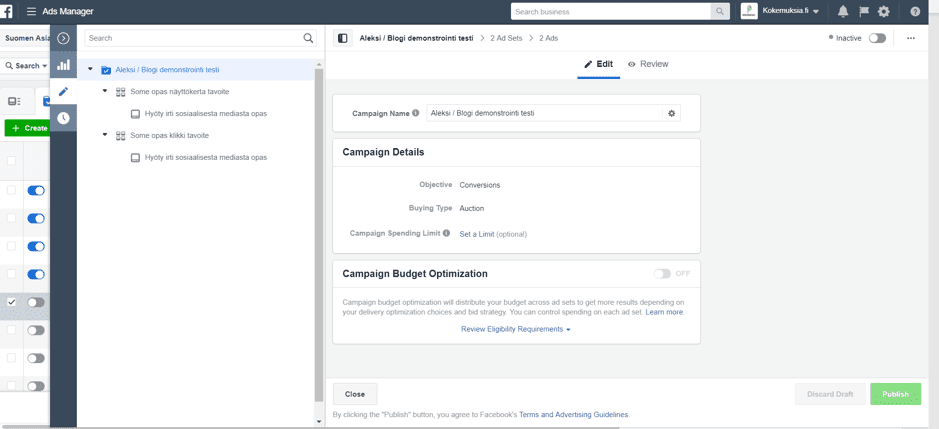
Task: Open the Suomen Asia account selector
Action: [x=25, y=38]
